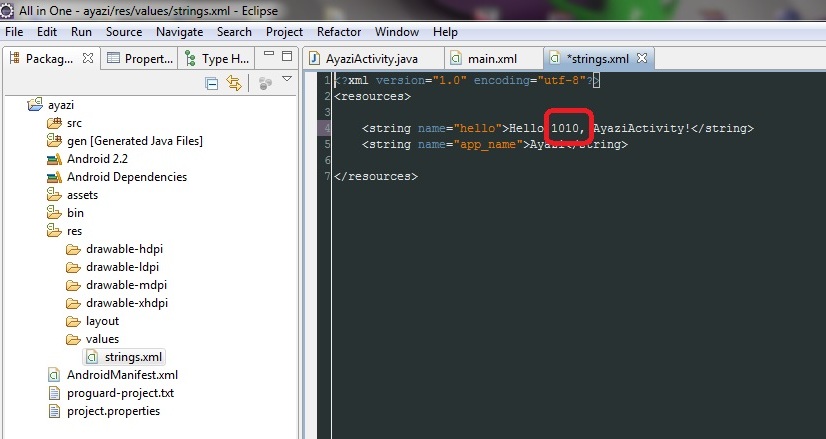826x439 pixels.
Task: Select the drawable-xhdpi folder
Action: tap(127, 303)
